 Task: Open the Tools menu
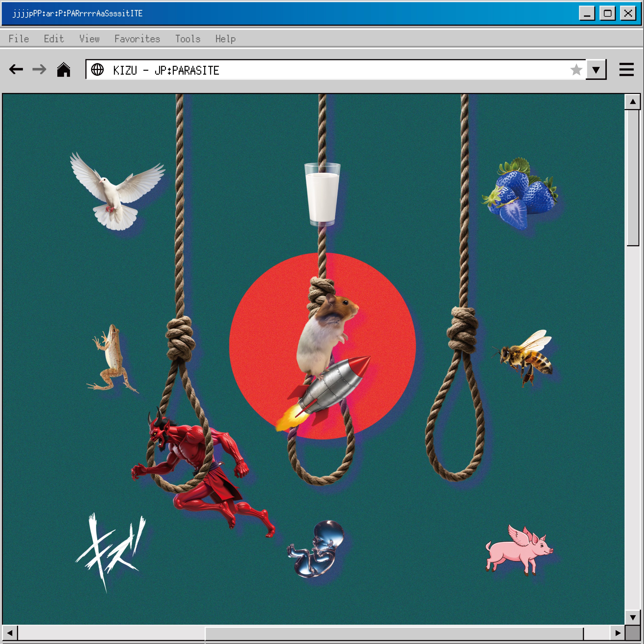pos(188,39)
